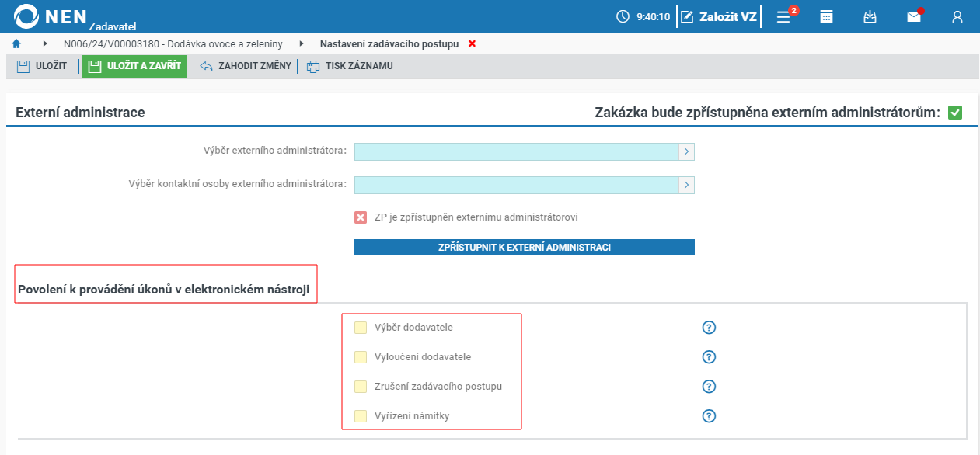Open kontaktní osoby externího administrátora selector arrow
Viewport: 980px width, 455px height.
[x=686, y=185]
